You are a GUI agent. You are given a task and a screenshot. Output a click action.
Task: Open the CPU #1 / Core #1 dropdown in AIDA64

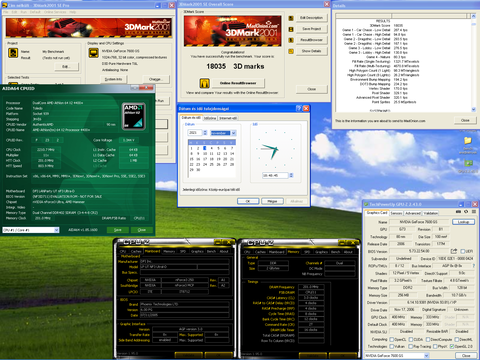(x=56, y=230)
